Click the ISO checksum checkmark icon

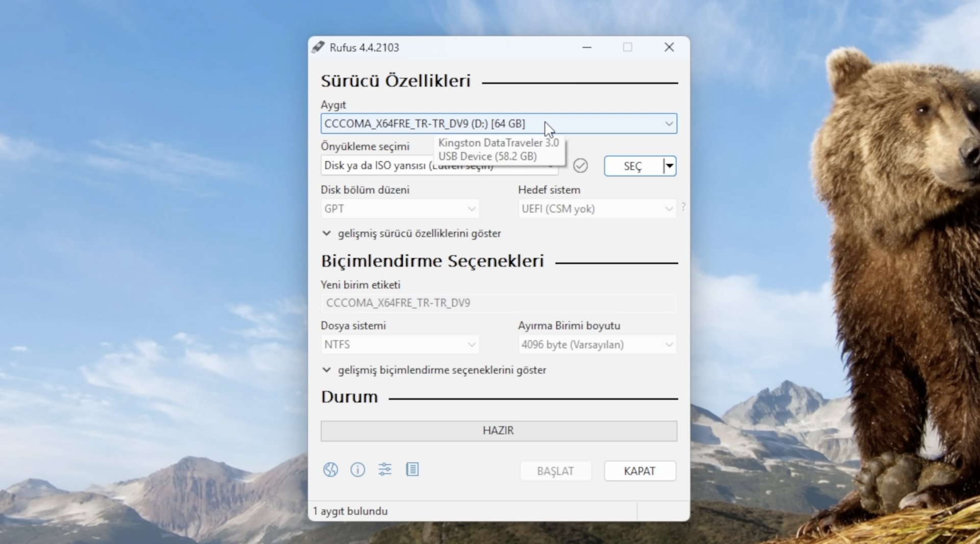pos(581,166)
